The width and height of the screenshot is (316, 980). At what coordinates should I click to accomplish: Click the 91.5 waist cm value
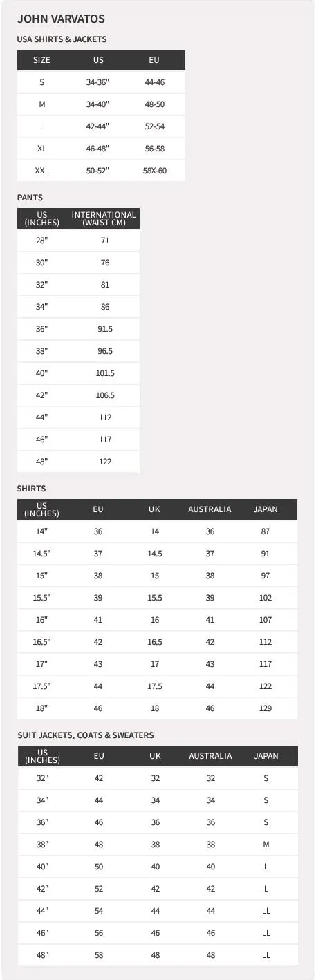104,329
